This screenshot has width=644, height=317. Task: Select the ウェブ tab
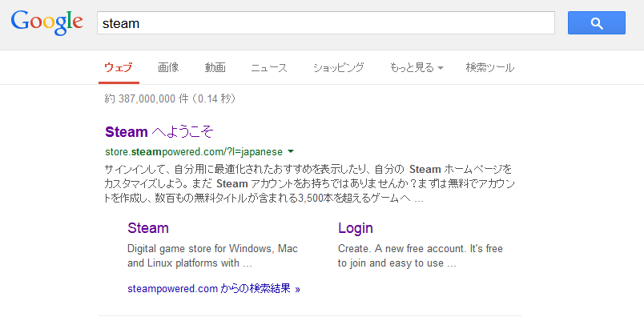[119, 68]
